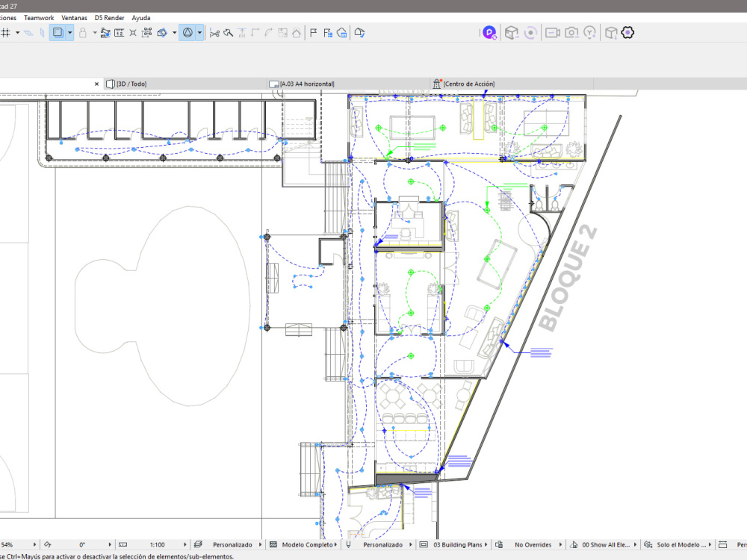Expand orientation 0° arrow
This screenshot has width=747, height=560.
(110, 544)
